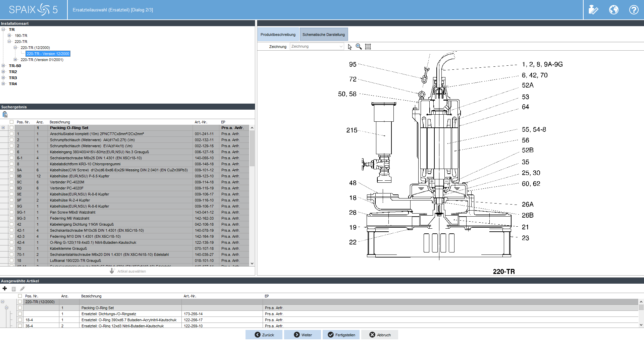Click the trash delete icon in Ausgewählte Artikel
Image resolution: width=644 pixels, height=341 pixels.
(x=14, y=289)
